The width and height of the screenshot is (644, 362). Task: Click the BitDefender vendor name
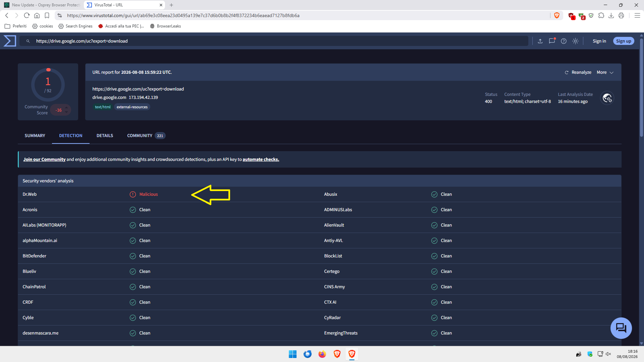(x=34, y=256)
